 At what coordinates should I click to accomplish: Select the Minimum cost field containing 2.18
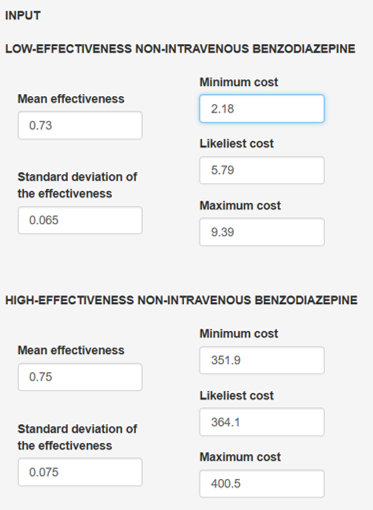[x=262, y=109]
